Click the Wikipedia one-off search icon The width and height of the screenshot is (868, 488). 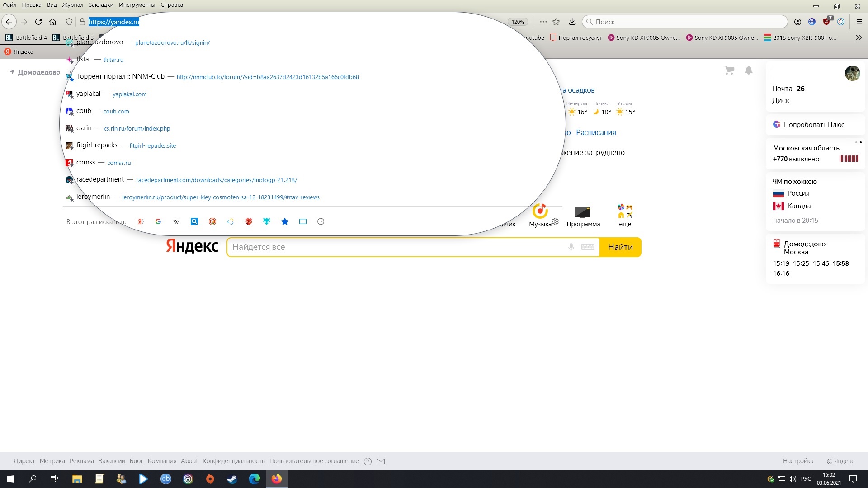[176, 221]
